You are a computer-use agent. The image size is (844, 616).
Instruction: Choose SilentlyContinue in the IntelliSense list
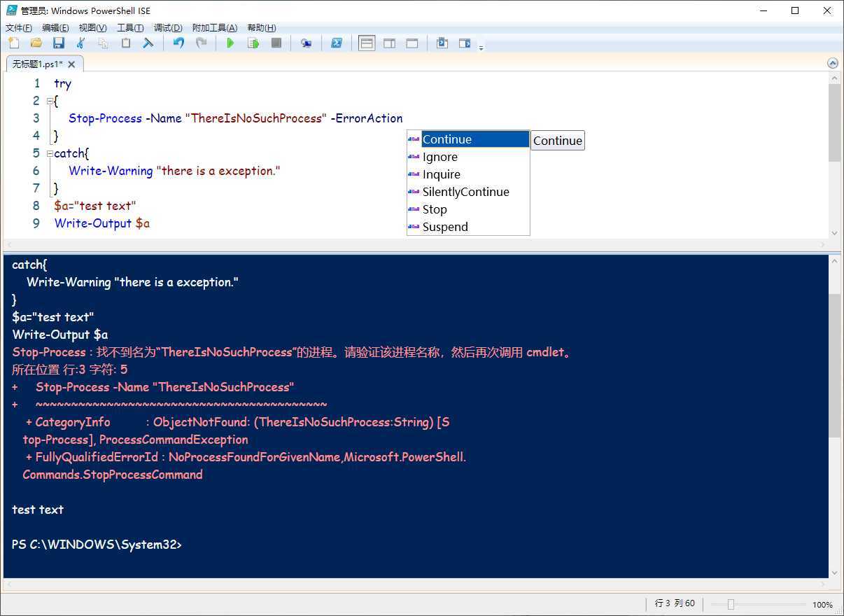coord(468,192)
